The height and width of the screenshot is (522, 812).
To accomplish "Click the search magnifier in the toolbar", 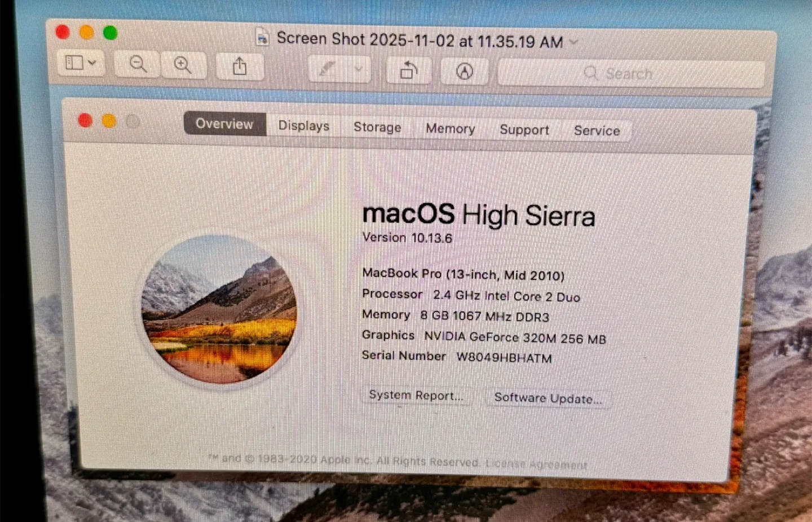I will click(591, 73).
